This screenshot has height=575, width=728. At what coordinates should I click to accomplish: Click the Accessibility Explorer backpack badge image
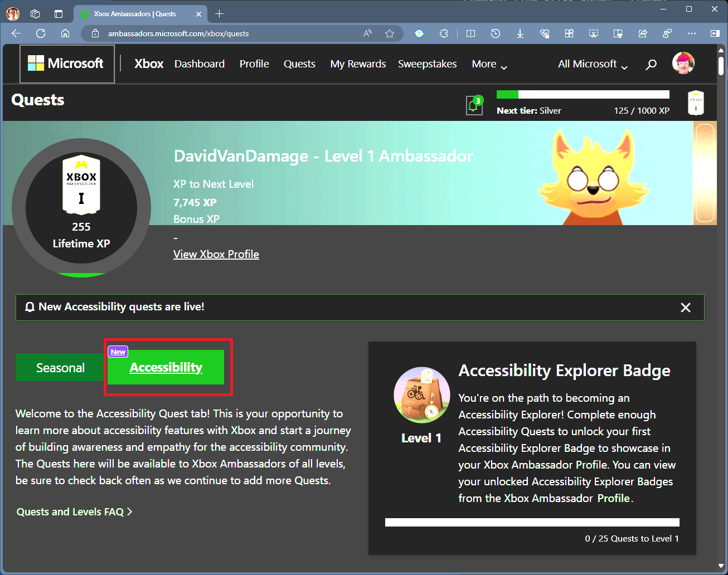pos(422,395)
